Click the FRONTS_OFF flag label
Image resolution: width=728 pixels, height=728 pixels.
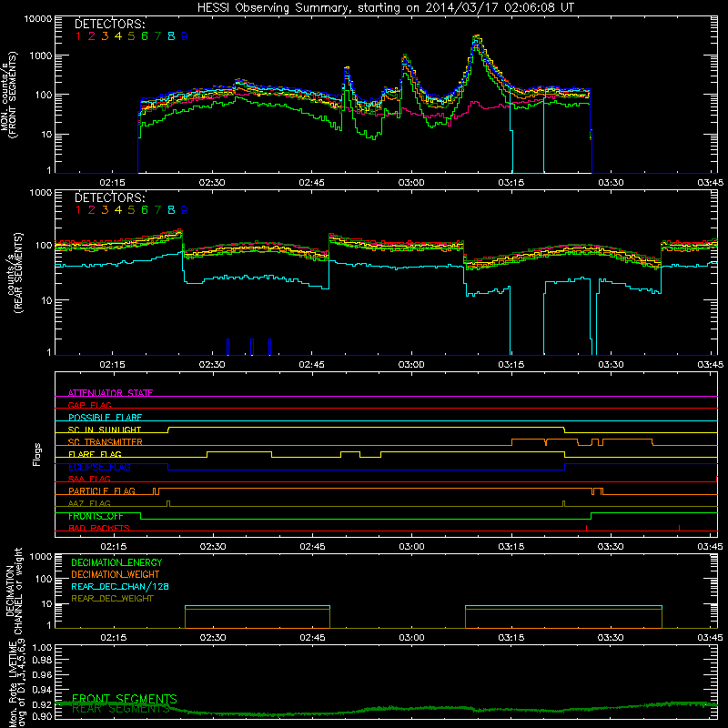(x=96, y=516)
